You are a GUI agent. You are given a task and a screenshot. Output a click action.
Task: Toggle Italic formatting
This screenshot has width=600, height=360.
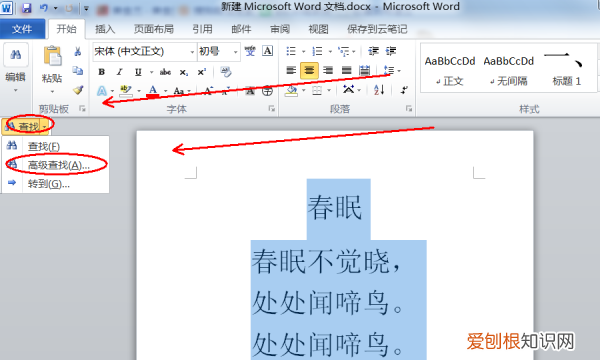(119, 72)
